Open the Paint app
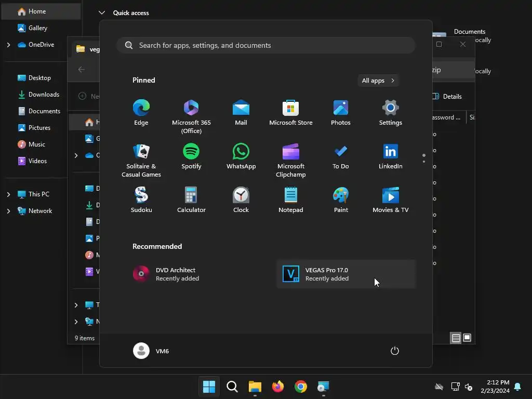The height and width of the screenshot is (399, 532). tap(341, 200)
